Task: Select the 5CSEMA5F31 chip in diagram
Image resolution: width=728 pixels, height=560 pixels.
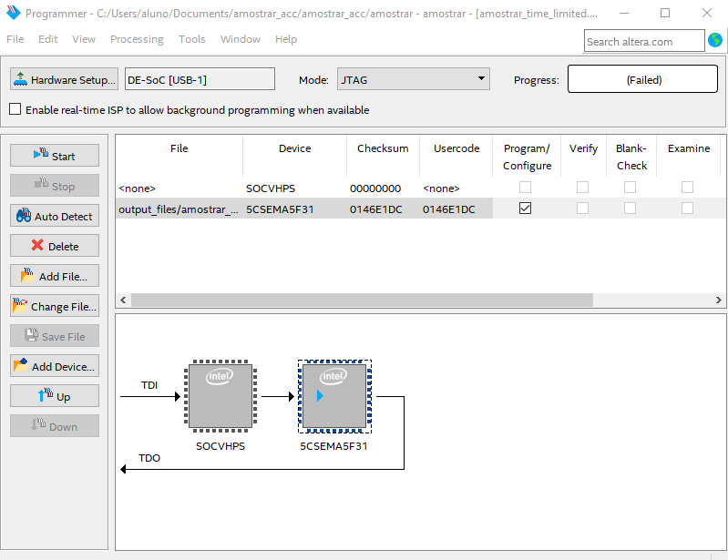Action: [x=334, y=397]
